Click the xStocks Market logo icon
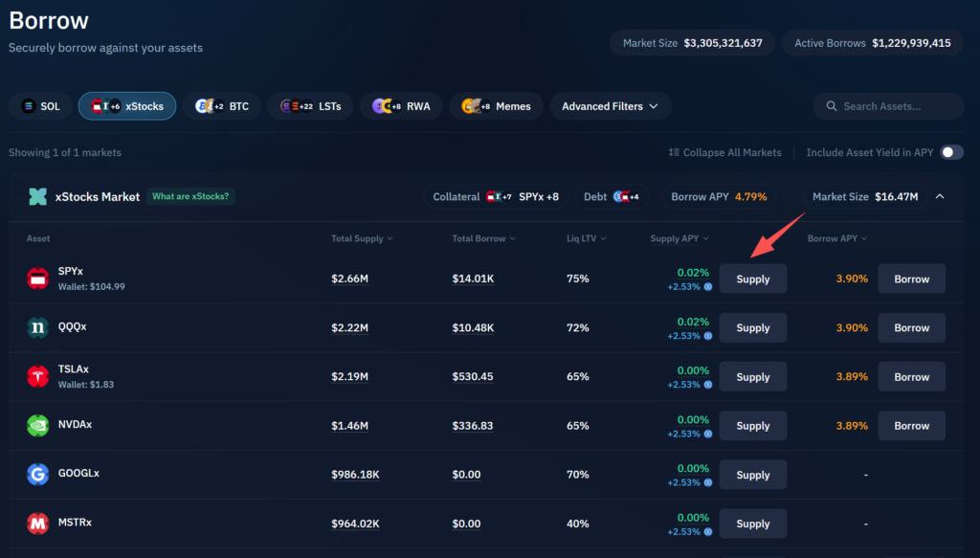 point(37,197)
